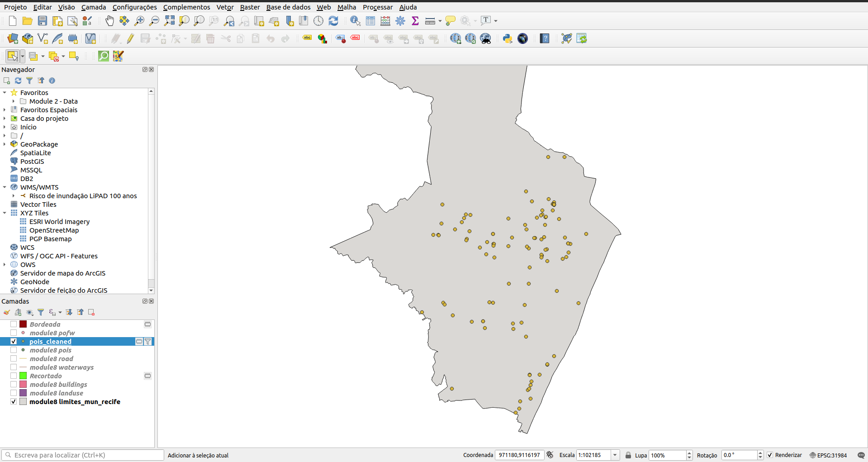The width and height of the screenshot is (868, 462).
Task: Click Remove Layer icon in Camadas
Action: (x=91, y=312)
